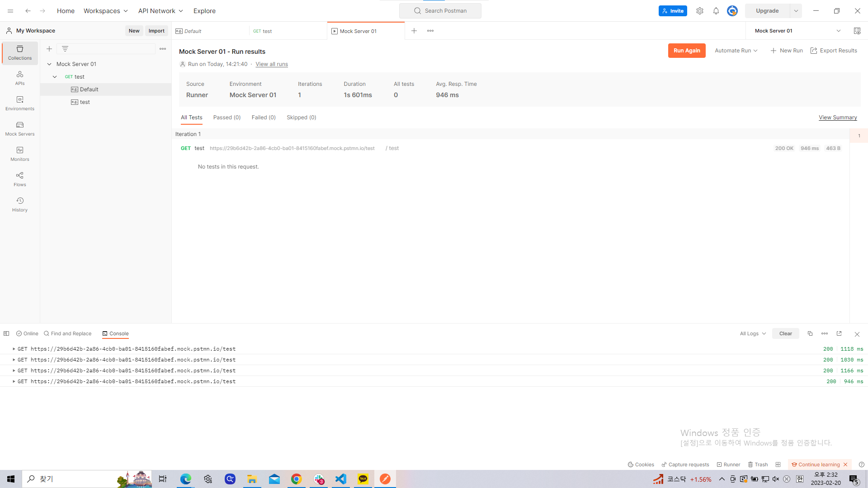The height and width of the screenshot is (488, 868).
Task: Open the Flows sidebar section
Action: tap(19, 179)
